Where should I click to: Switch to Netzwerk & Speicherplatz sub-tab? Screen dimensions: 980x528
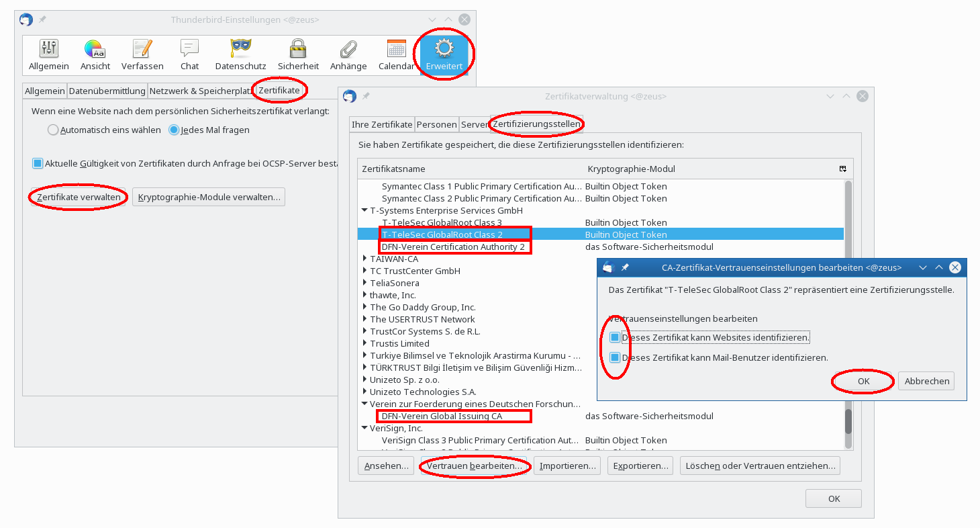(x=201, y=91)
